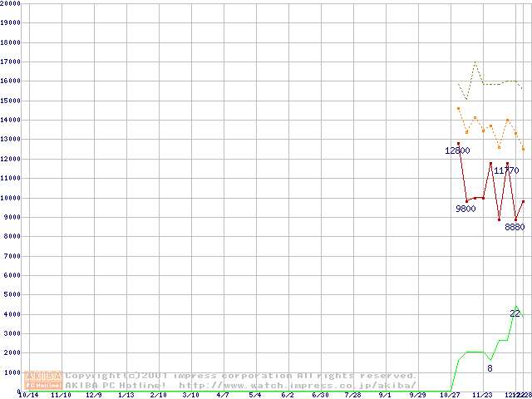Select the 12800 data label
The width and height of the screenshot is (532, 399).
pyautogui.click(x=457, y=151)
